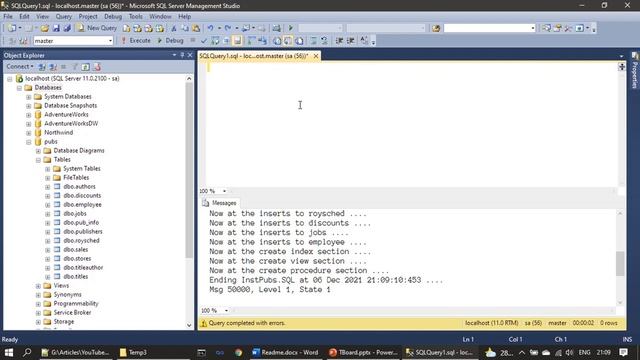Expand the Northwind database node
Image resolution: width=640 pixels, height=360 pixels.
29,133
